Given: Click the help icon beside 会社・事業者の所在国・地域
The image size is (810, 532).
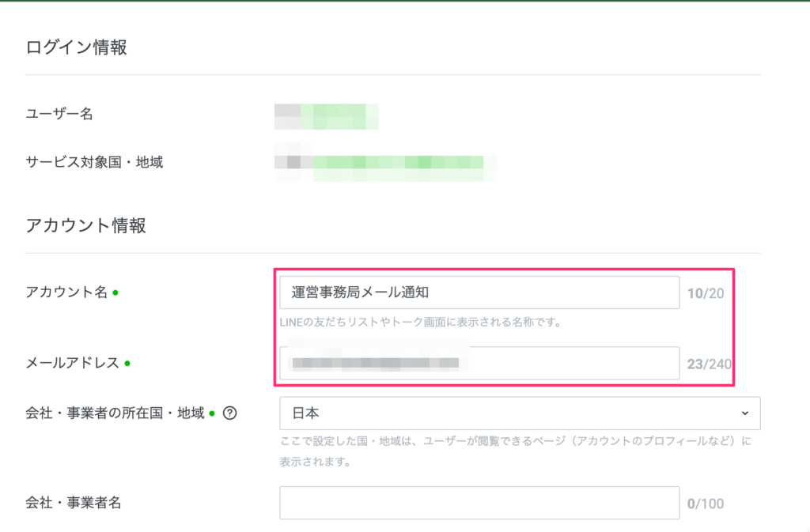Looking at the screenshot, I should (x=230, y=413).
